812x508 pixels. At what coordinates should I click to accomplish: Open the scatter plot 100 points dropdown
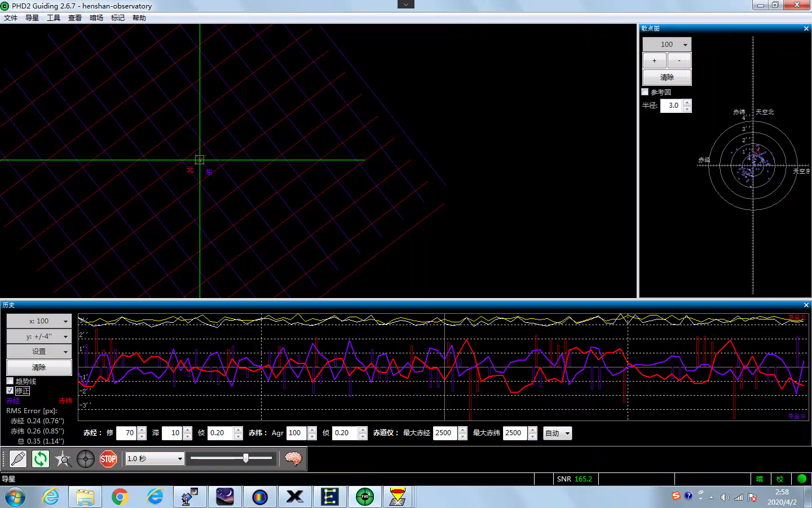coord(667,45)
